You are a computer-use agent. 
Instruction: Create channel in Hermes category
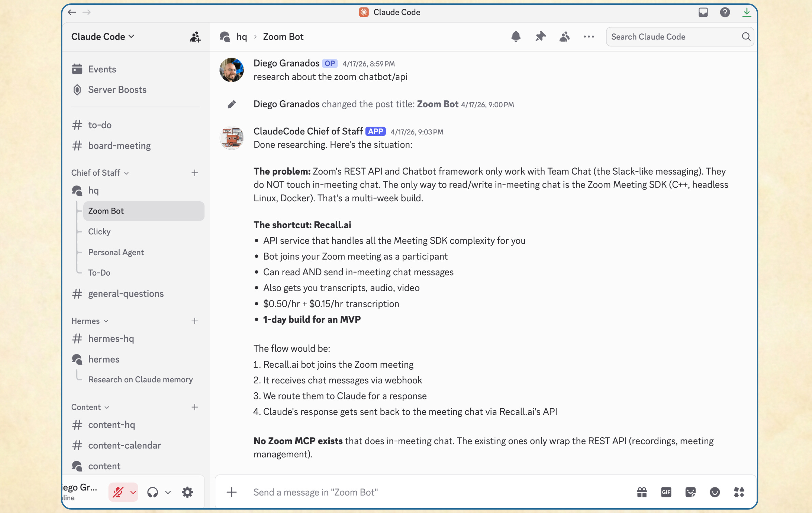tap(195, 321)
